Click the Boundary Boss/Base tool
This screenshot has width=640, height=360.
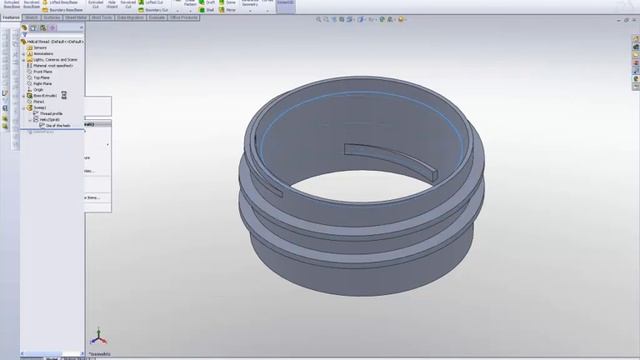pos(62,10)
